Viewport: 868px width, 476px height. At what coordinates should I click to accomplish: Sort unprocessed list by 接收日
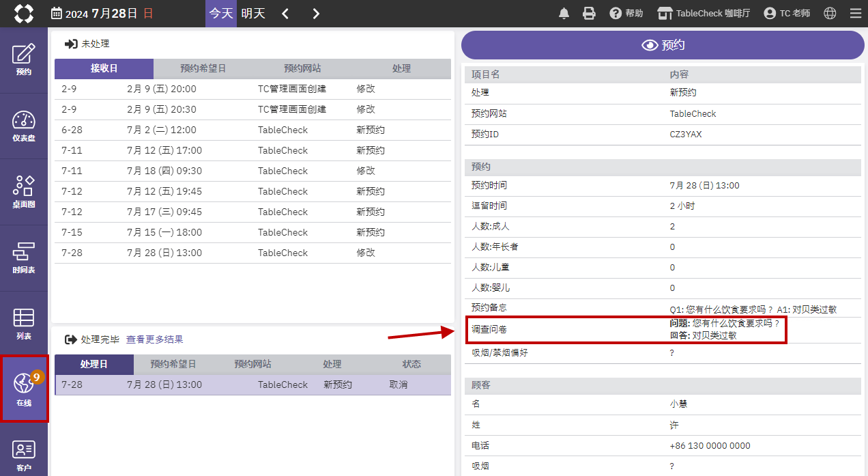pos(104,68)
